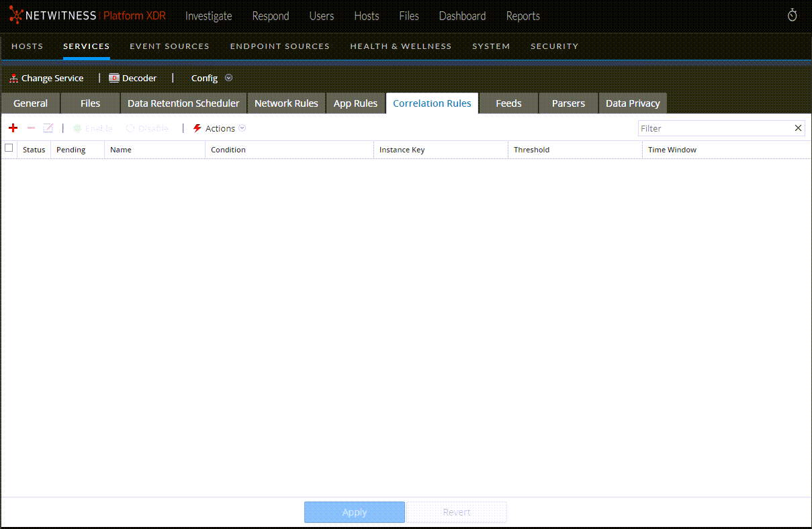Switch to the App Rules tab
Image resolution: width=812 pixels, height=529 pixels.
[x=355, y=103]
